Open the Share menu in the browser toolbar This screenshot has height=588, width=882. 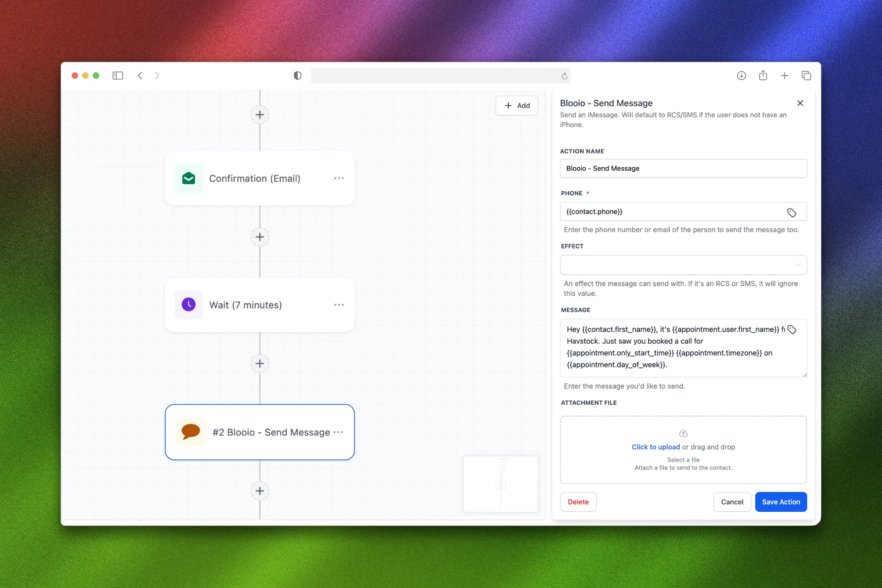763,75
